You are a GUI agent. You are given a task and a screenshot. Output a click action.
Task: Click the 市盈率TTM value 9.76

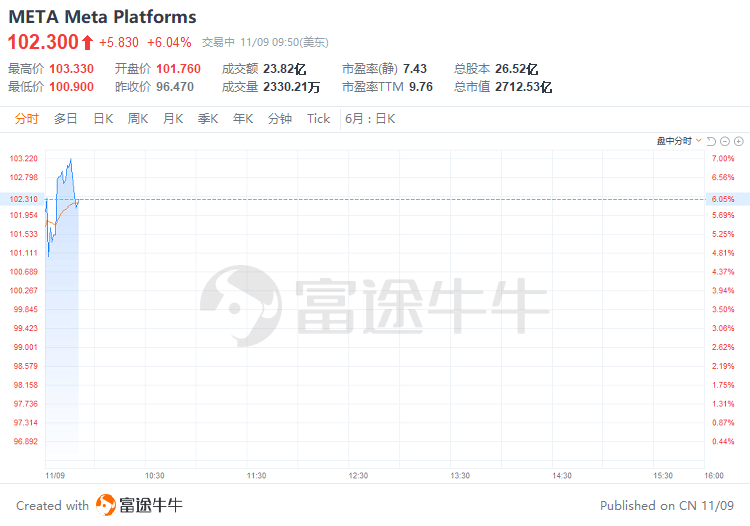[421, 87]
